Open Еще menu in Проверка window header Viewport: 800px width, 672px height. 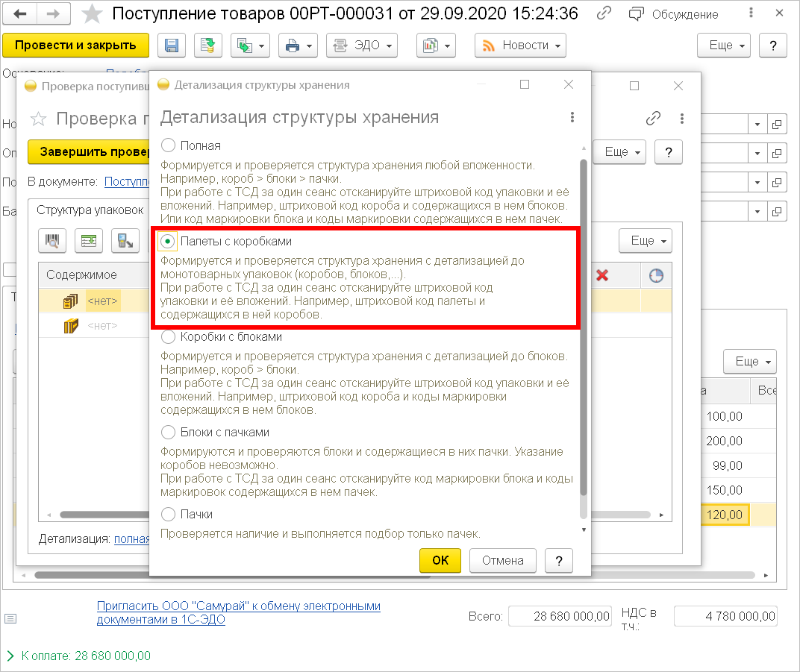pos(619,152)
